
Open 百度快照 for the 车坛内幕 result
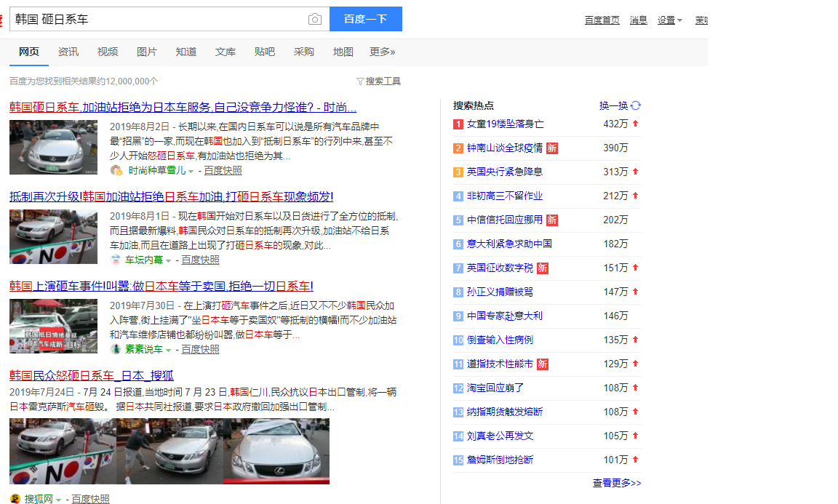point(201,260)
